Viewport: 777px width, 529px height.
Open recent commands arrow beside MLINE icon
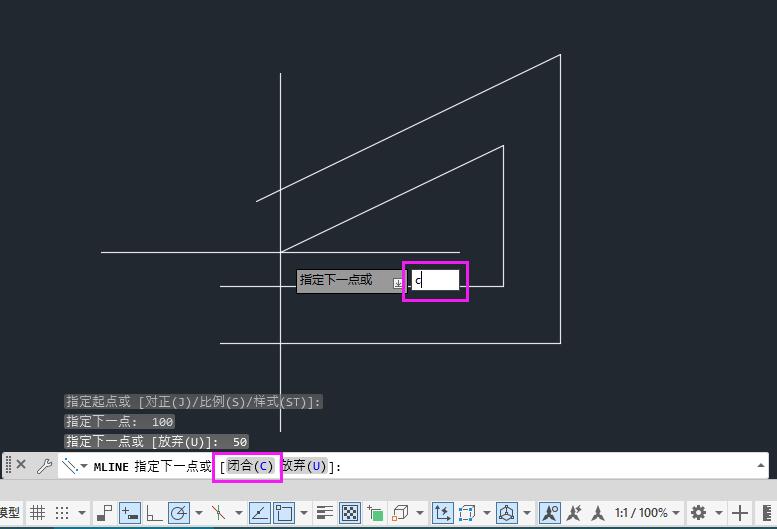click(x=84, y=466)
